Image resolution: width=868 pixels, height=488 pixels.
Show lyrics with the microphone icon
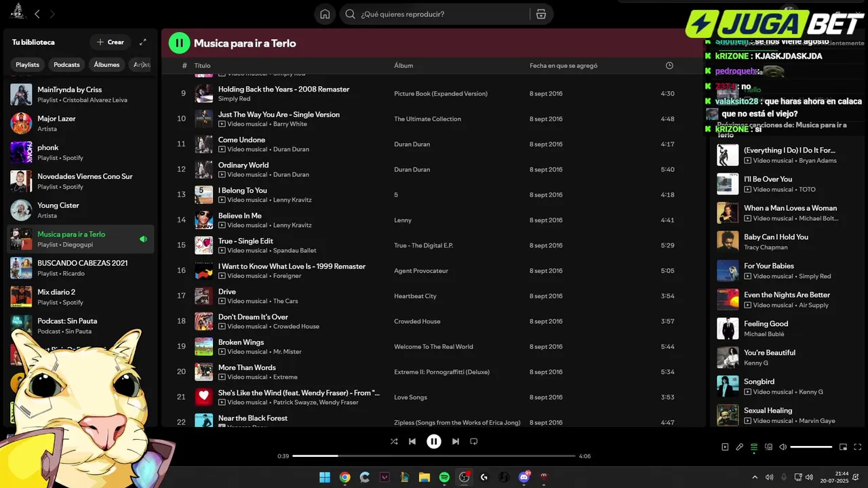pos(740,447)
